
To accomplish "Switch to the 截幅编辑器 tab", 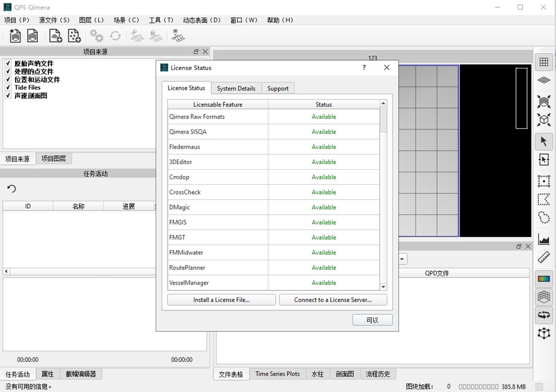I will (x=81, y=374).
